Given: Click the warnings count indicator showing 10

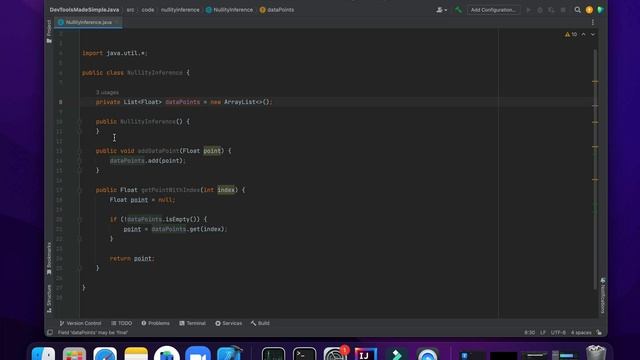Looking at the screenshot, I should 571,34.
